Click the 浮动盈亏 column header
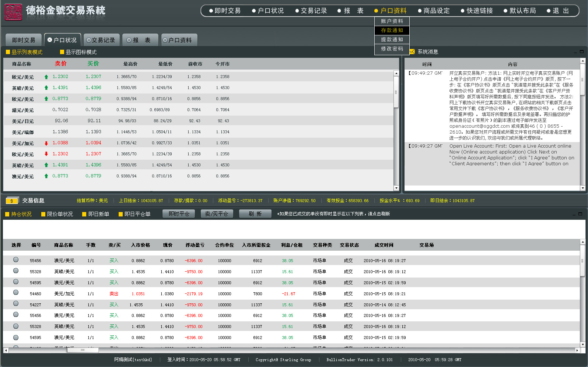Viewport: 588px width, 367px height. [195, 245]
